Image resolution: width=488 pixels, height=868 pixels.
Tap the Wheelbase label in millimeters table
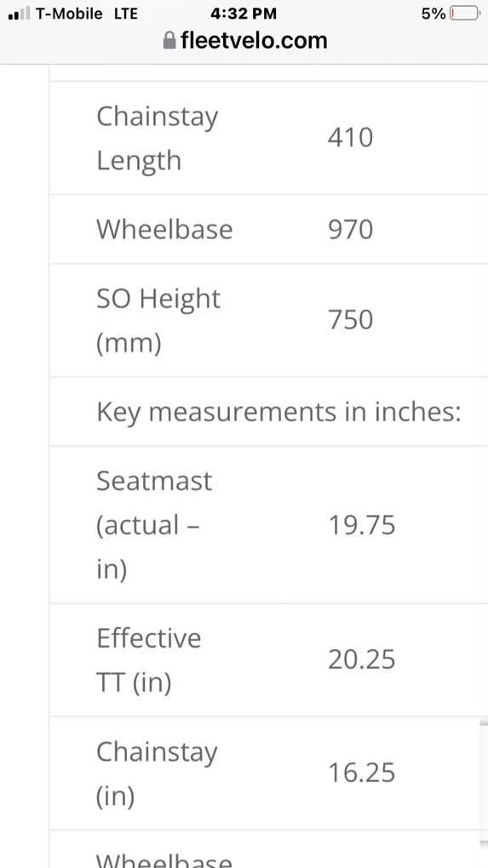click(164, 229)
